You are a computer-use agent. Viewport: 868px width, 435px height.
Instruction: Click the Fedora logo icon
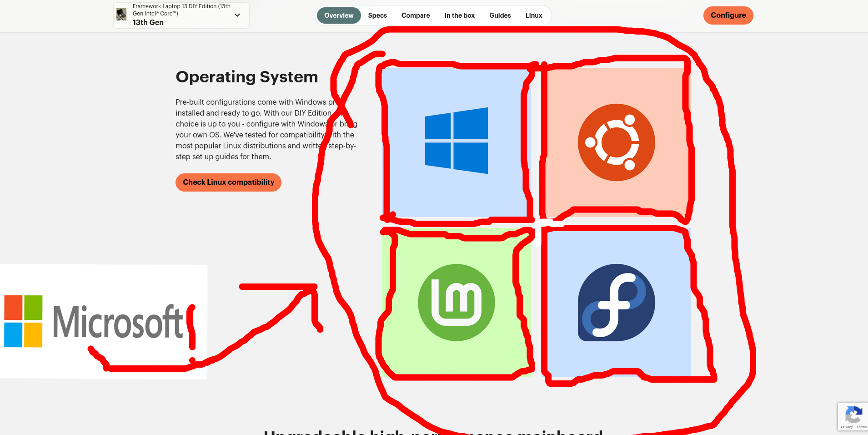(x=616, y=303)
